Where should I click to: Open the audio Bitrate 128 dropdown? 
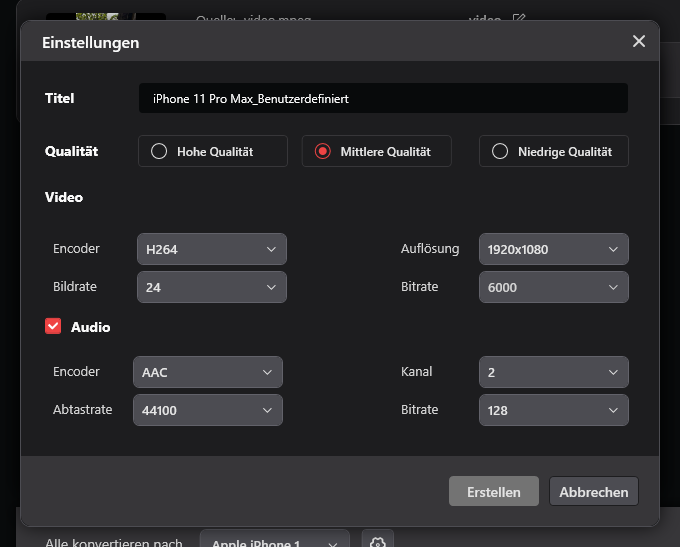click(x=553, y=410)
